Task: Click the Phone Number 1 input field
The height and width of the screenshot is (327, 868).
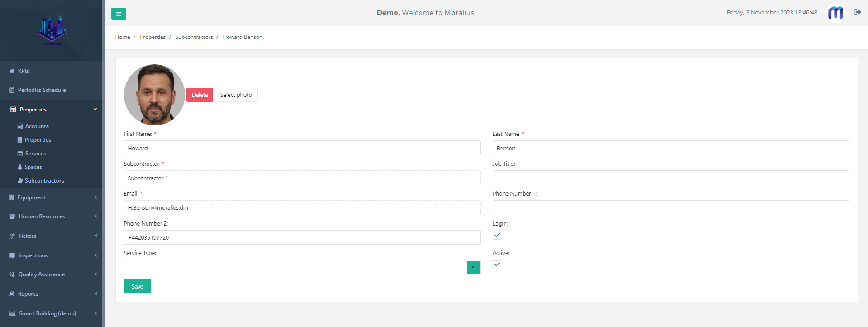Action: [671, 207]
